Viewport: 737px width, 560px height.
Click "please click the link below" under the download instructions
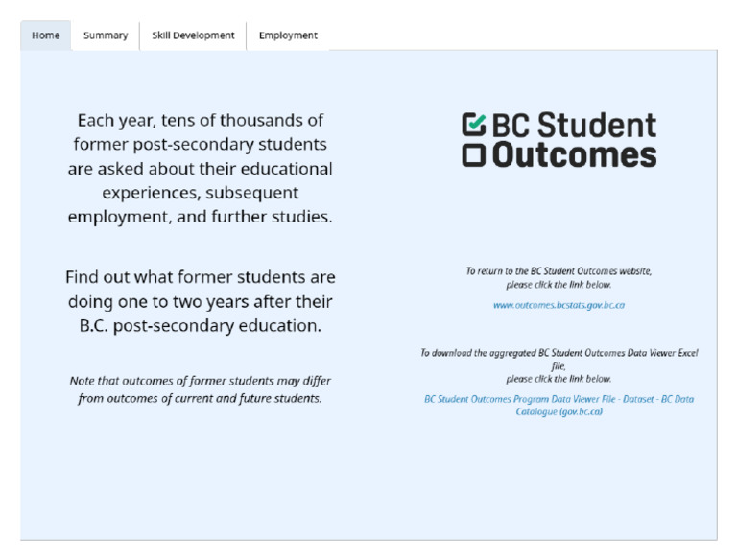pos(559,379)
